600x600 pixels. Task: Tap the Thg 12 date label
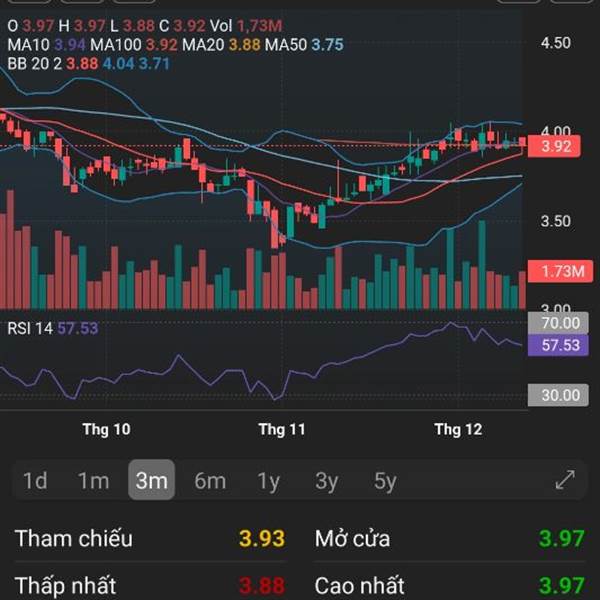click(x=458, y=429)
